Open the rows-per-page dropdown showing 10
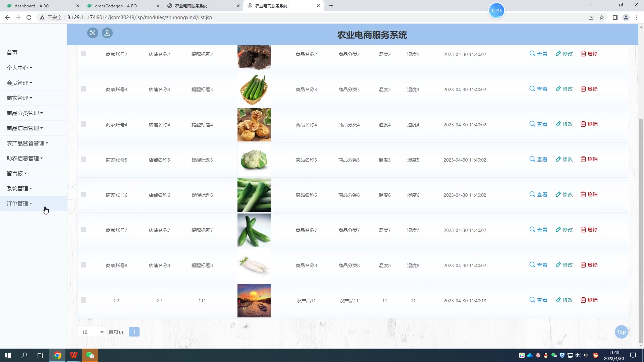 pos(91,332)
